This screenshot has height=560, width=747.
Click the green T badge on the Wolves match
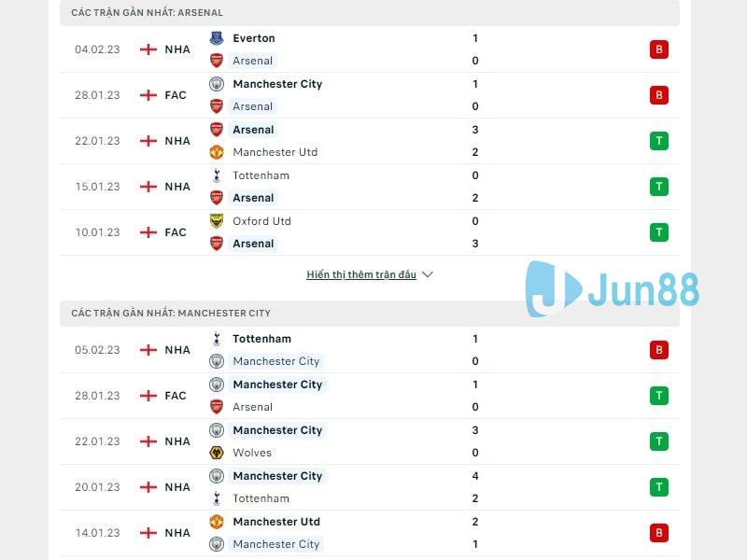(659, 441)
